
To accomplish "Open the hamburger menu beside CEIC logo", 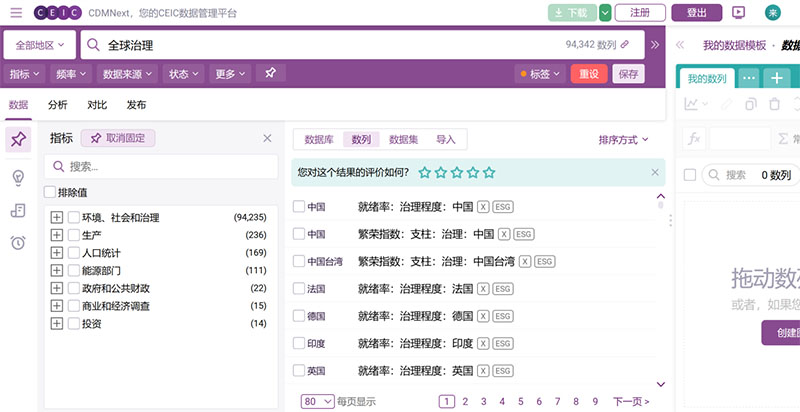I will point(16,12).
